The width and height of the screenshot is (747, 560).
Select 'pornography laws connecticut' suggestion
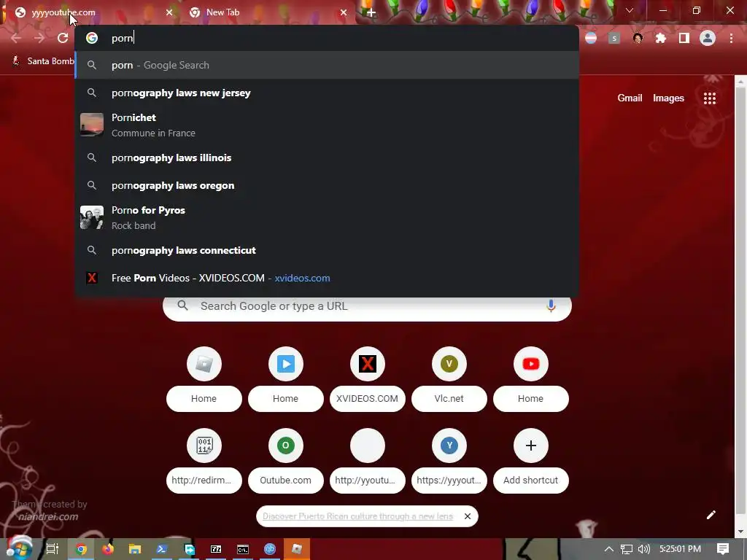(x=327, y=250)
